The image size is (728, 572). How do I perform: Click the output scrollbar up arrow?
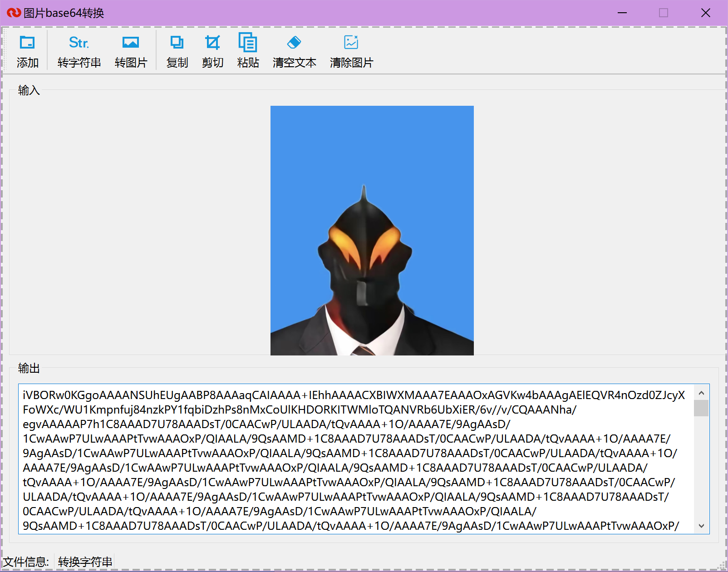coord(701,393)
